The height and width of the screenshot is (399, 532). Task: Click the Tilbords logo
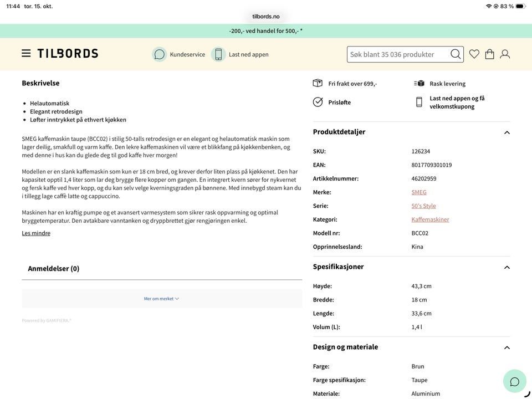coord(68,53)
